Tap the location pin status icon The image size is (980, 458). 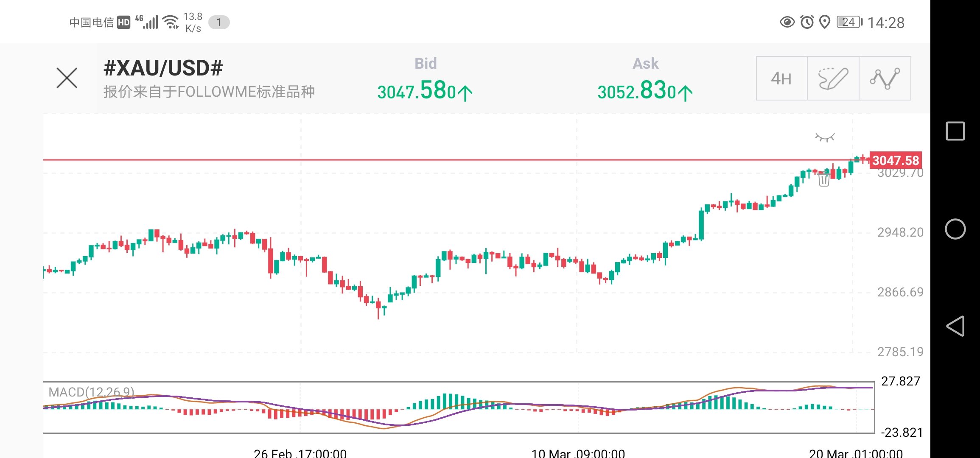click(x=824, y=22)
